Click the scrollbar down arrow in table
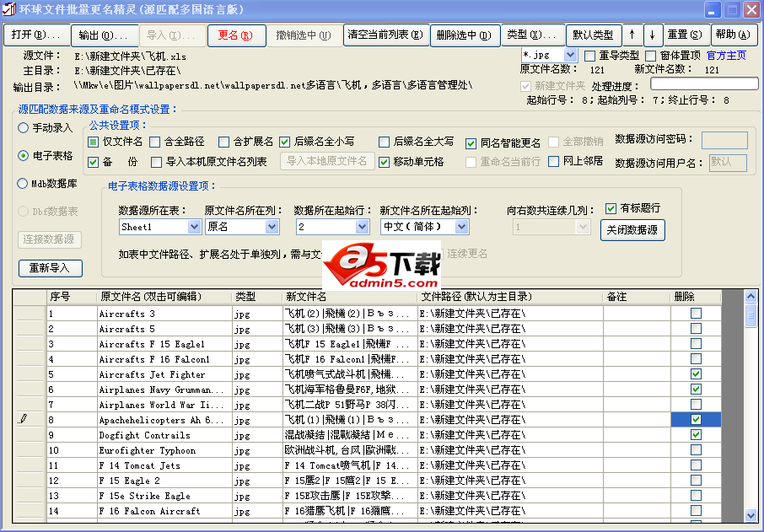 [751, 515]
